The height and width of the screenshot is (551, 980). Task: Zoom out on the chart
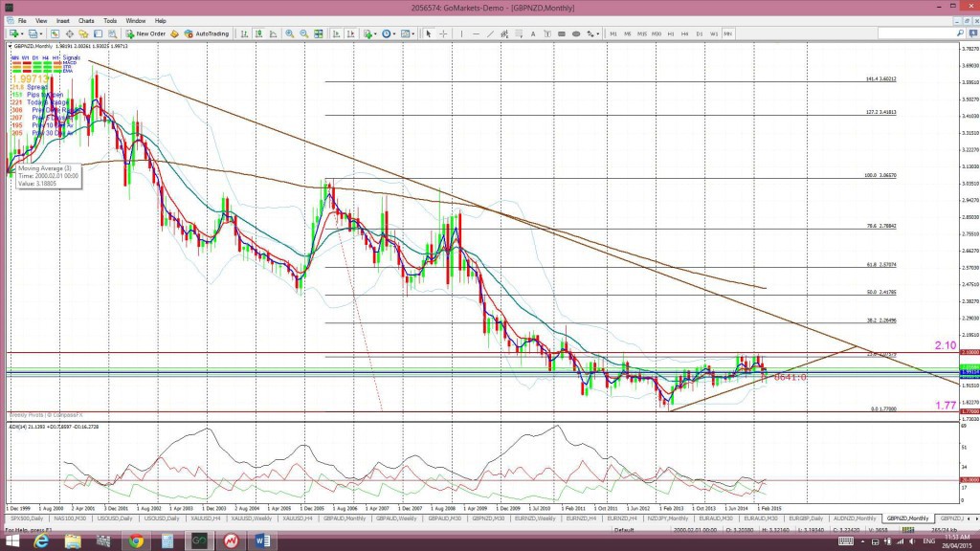(303, 33)
